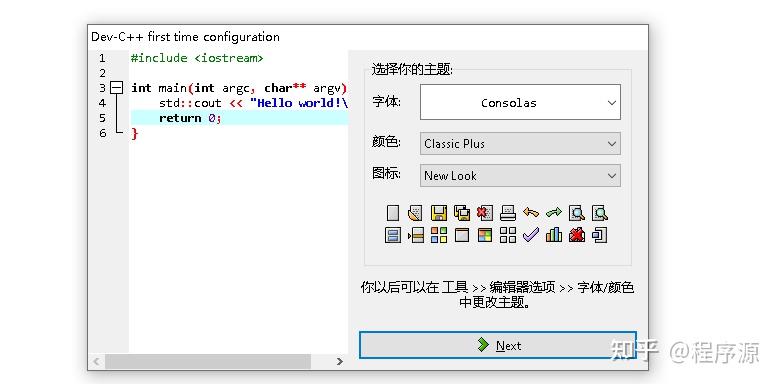Screen dimensions: 779x384
Task: Click the Save floppy disk icon
Action: (x=438, y=213)
